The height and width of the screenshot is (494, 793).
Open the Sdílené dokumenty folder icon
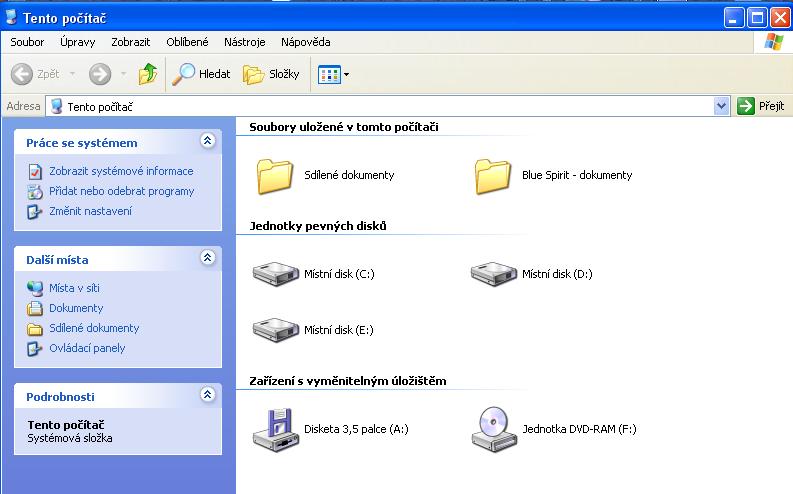click(x=276, y=175)
